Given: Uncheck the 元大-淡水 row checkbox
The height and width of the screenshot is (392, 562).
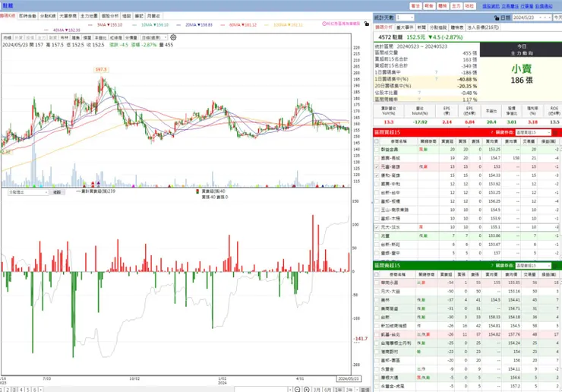Looking at the screenshot, I should (377, 227).
